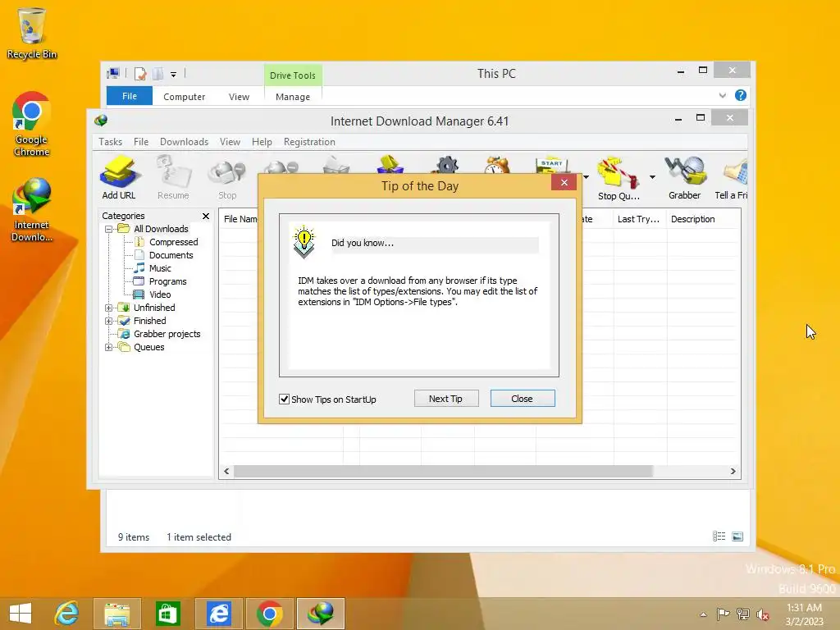Screen dimensions: 840x630
Task: Expand the This PC ribbon chevron
Action: [x=723, y=95]
